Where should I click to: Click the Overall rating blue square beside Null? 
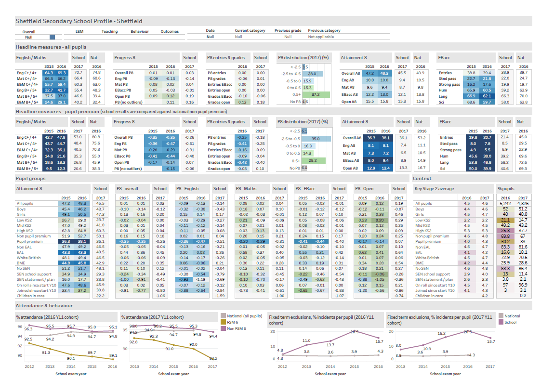[53, 37]
